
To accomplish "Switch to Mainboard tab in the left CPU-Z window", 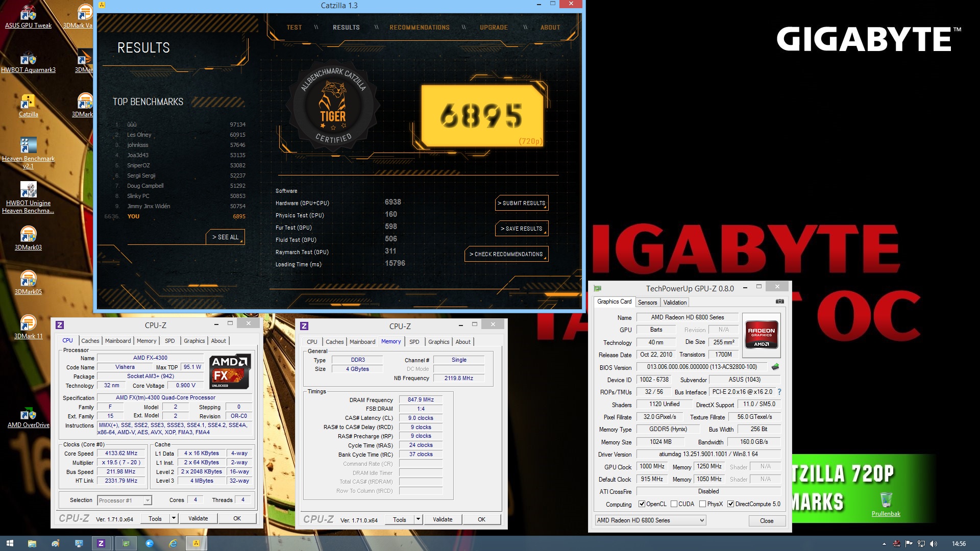I will (118, 341).
